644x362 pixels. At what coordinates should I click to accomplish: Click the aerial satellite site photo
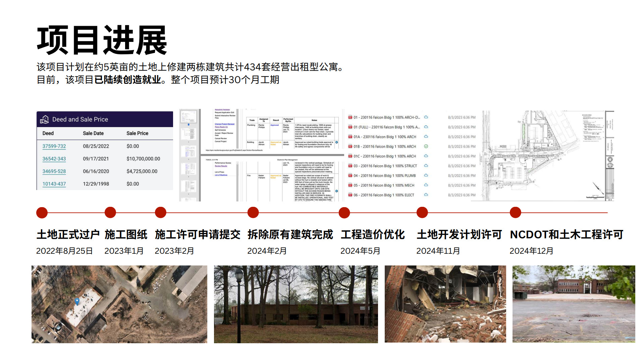point(119,304)
